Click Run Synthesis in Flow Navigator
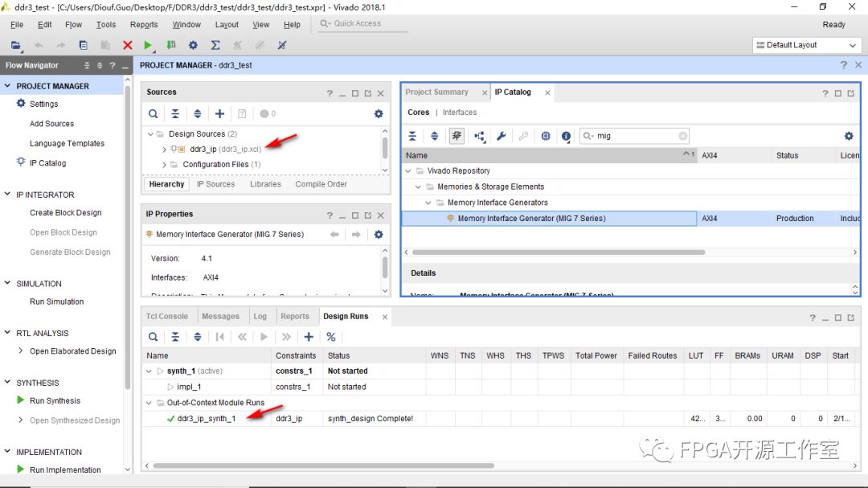The width and height of the screenshot is (868, 488). click(55, 400)
